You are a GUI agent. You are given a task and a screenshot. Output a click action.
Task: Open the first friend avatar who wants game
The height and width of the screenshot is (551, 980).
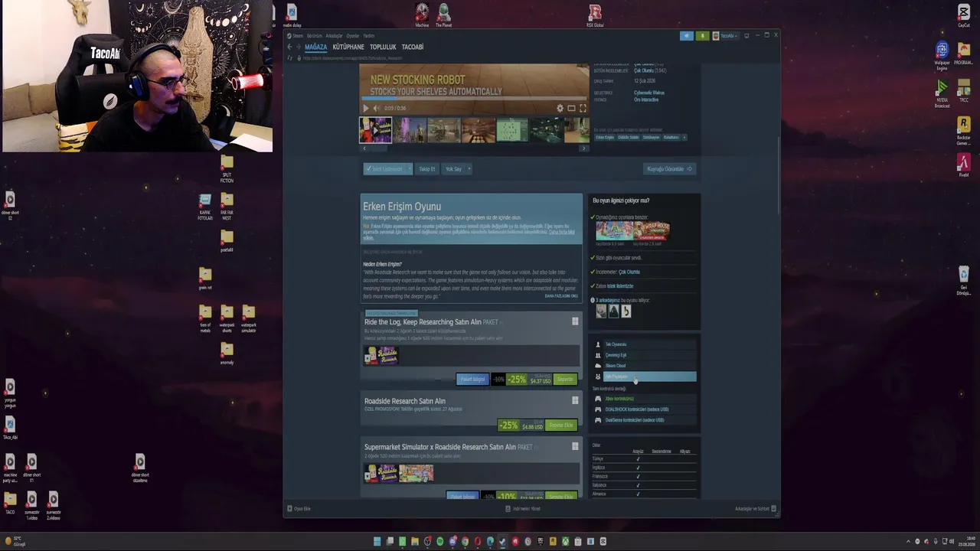601,311
